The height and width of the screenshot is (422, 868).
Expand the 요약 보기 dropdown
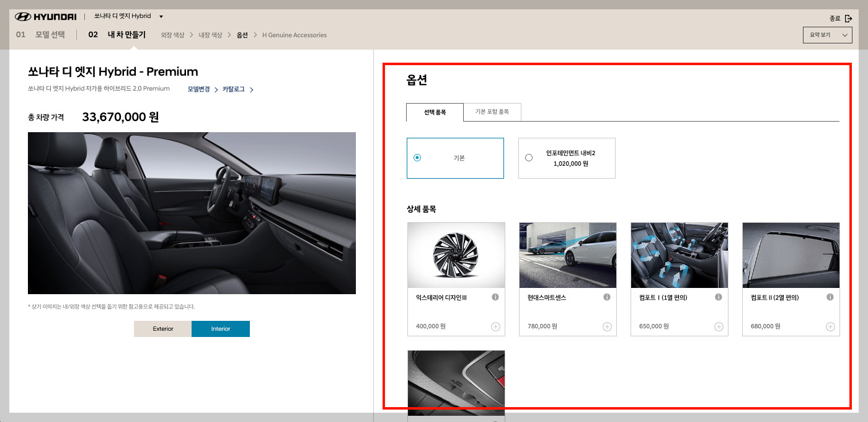pyautogui.click(x=827, y=35)
